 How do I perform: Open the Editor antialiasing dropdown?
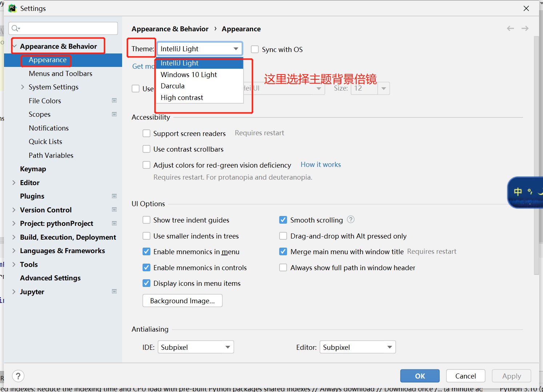click(358, 347)
